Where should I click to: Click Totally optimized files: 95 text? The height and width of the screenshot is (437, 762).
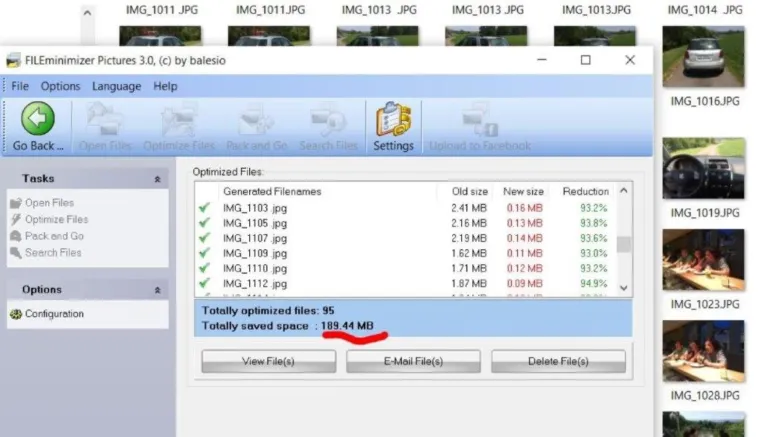coord(268,311)
